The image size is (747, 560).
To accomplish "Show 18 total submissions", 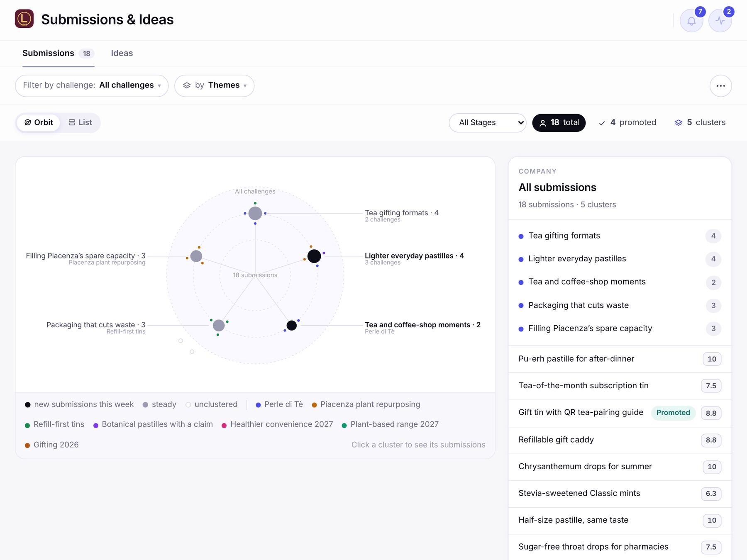I will [559, 122].
